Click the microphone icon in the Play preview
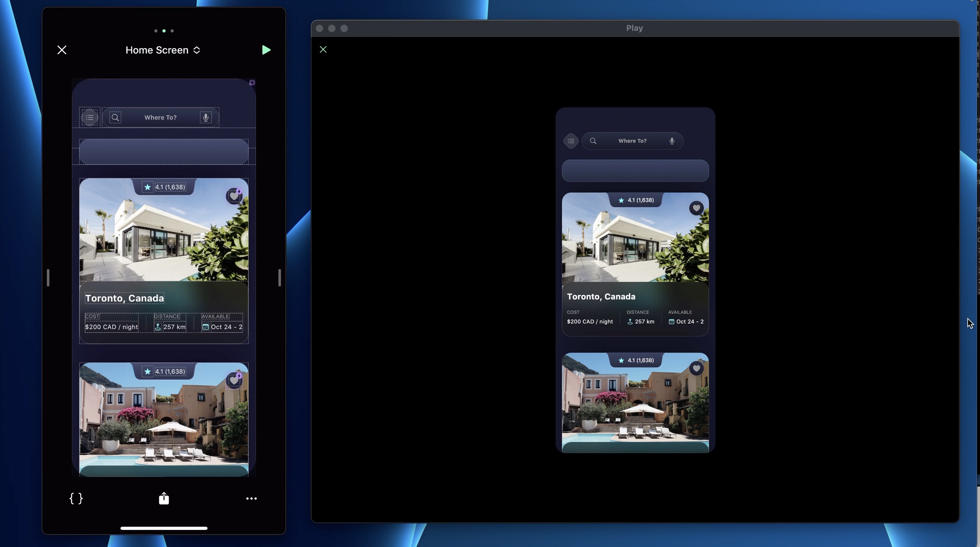980x547 pixels. pos(672,141)
